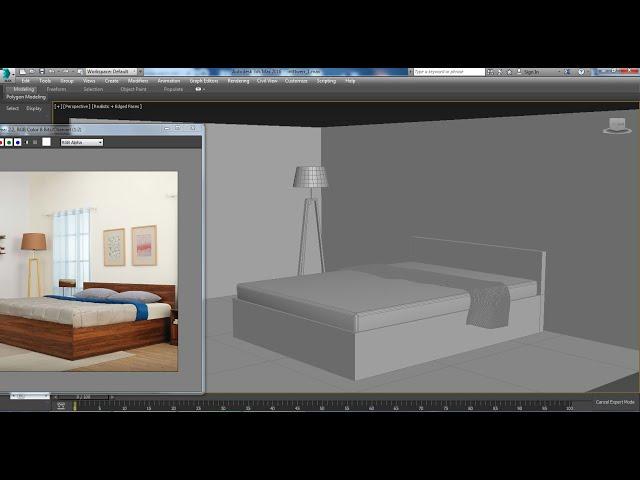Viewport: 640px width, 480px height.
Task: Click the time slider right arrow
Action: tap(112, 397)
